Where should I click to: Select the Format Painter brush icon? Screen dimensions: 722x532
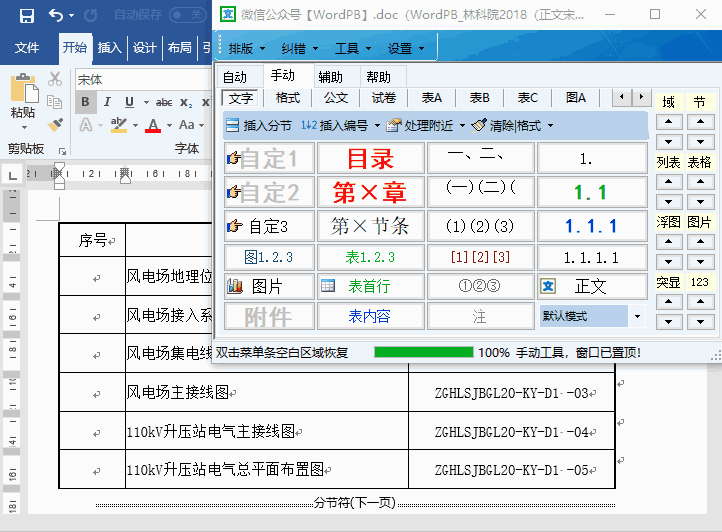(x=55, y=124)
